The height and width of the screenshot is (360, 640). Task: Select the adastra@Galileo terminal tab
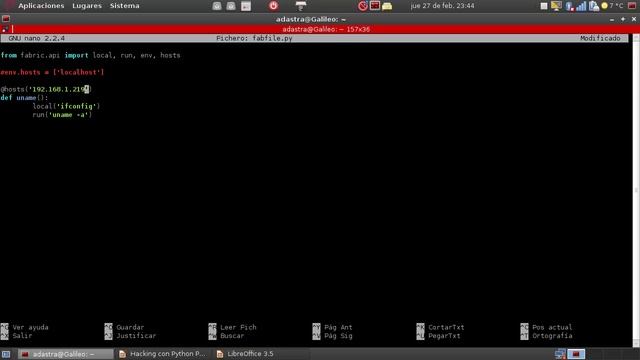tap(326, 29)
